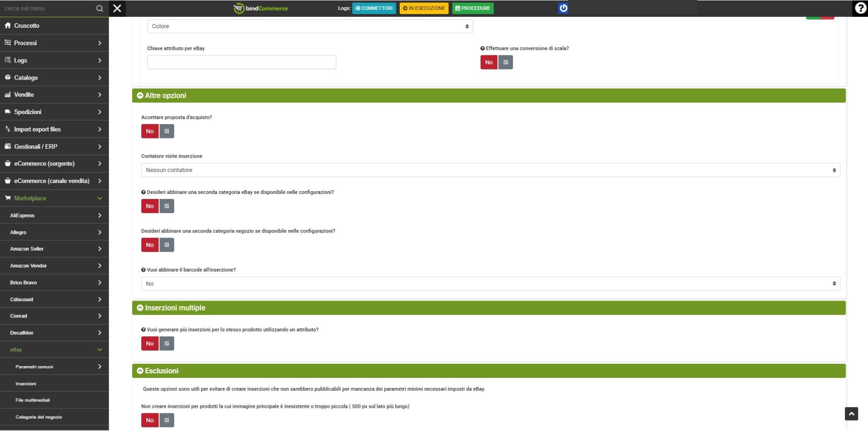Screen dimensions: 868x431
Task: Click the help icon beside barcode question
Action: pyautogui.click(x=144, y=270)
